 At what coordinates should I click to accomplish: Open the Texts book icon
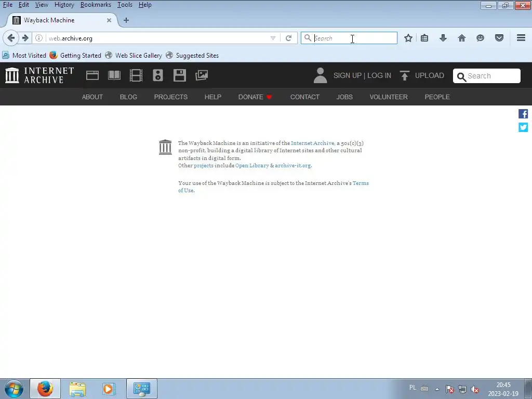[114, 75]
